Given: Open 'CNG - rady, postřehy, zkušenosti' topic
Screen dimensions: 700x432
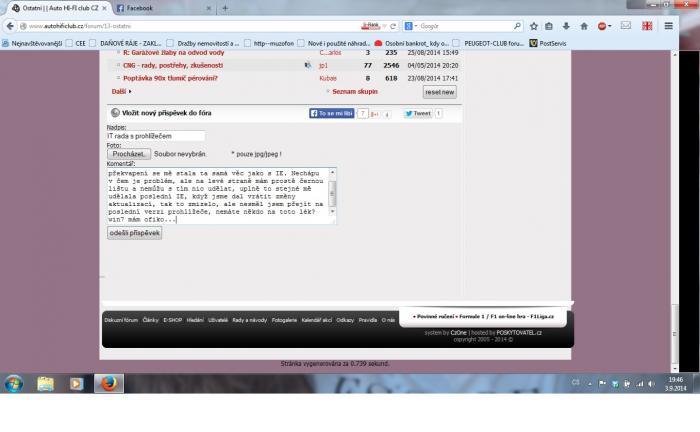Looking at the screenshot, I should click(172, 64).
